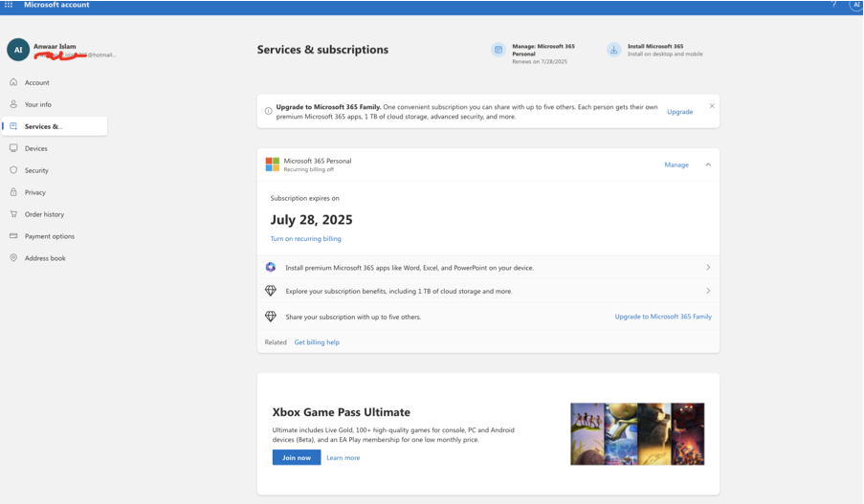Open the Security sidebar item
Image resolution: width=864 pixels, height=504 pixels.
point(36,170)
